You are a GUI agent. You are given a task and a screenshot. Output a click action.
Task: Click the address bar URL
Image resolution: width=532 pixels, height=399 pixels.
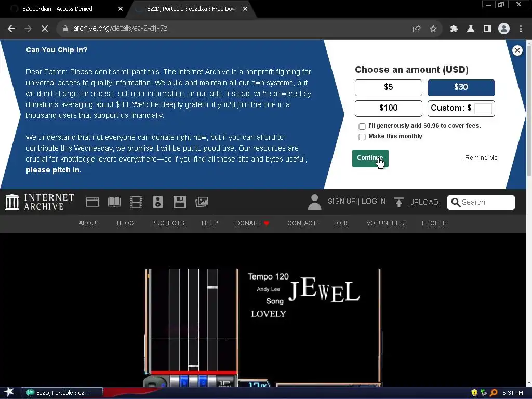(x=120, y=29)
